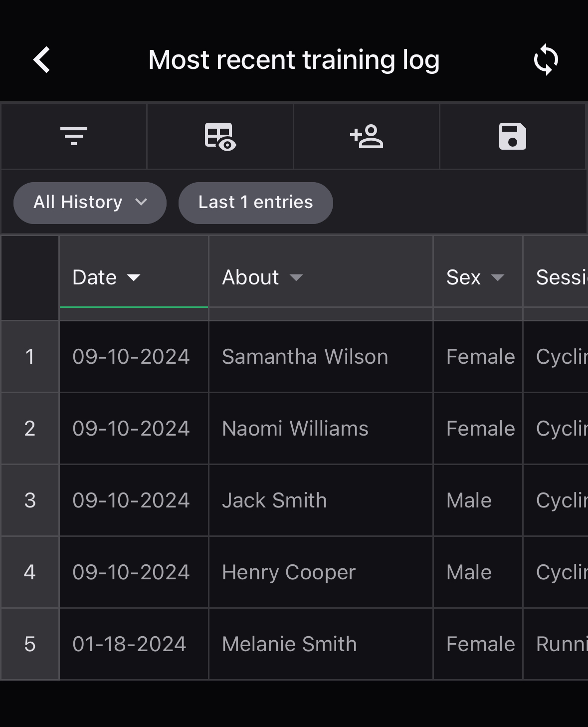Open Samantha Wilson's entry
Image resolution: width=588 pixels, height=727 pixels.
click(x=305, y=357)
